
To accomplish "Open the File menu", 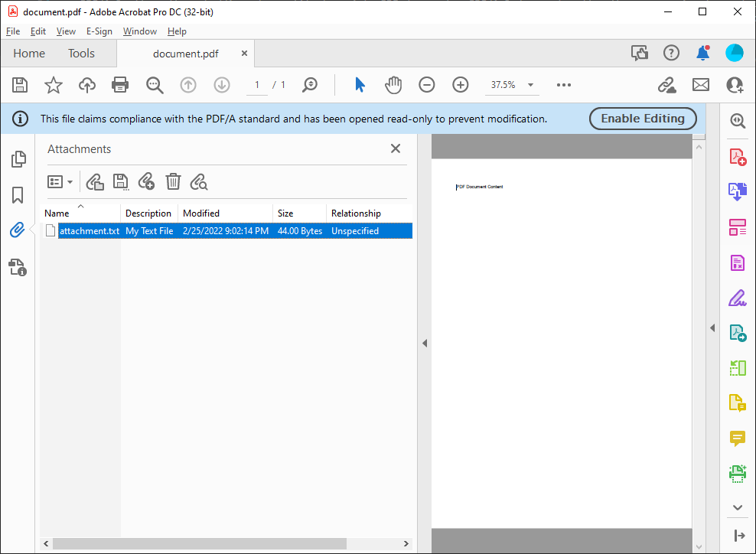I will (x=13, y=31).
